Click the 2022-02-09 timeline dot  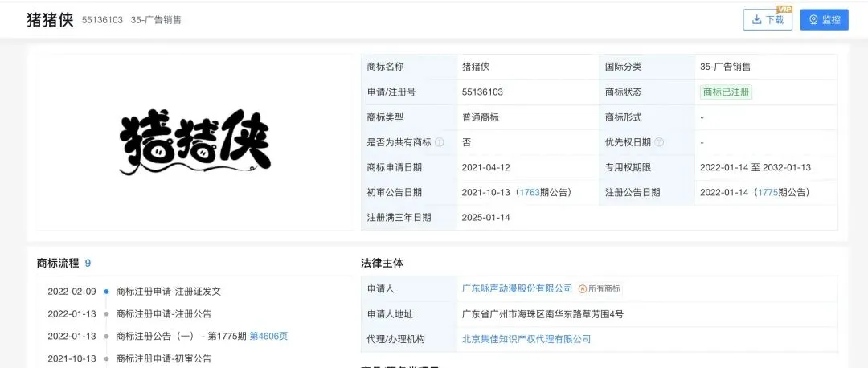[106, 292]
